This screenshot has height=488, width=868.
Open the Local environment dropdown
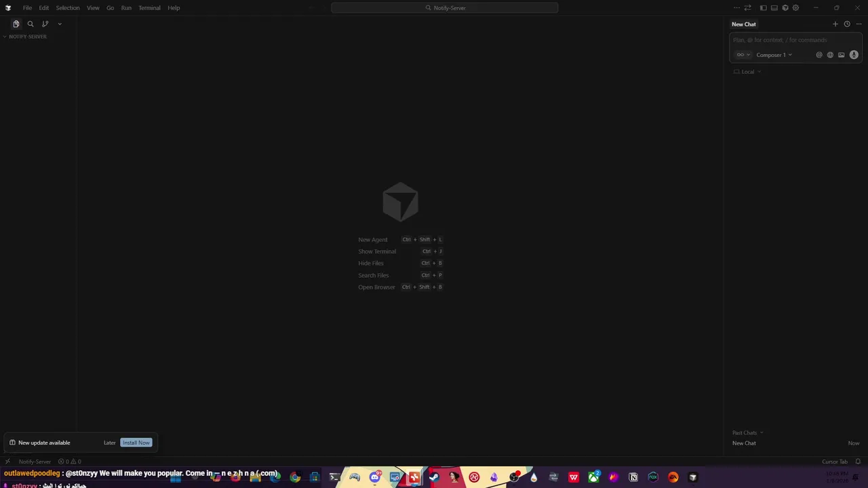[747, 72]
